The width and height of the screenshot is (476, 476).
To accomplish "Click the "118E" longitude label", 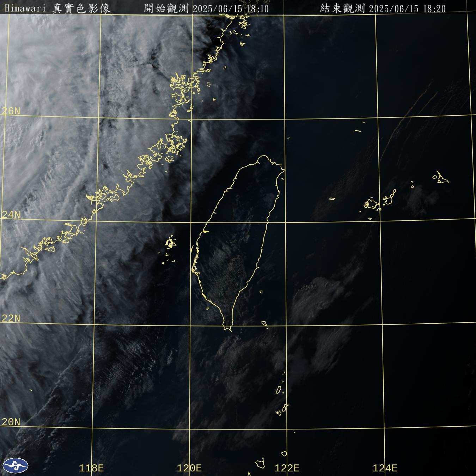I will (x=91, y=468).
